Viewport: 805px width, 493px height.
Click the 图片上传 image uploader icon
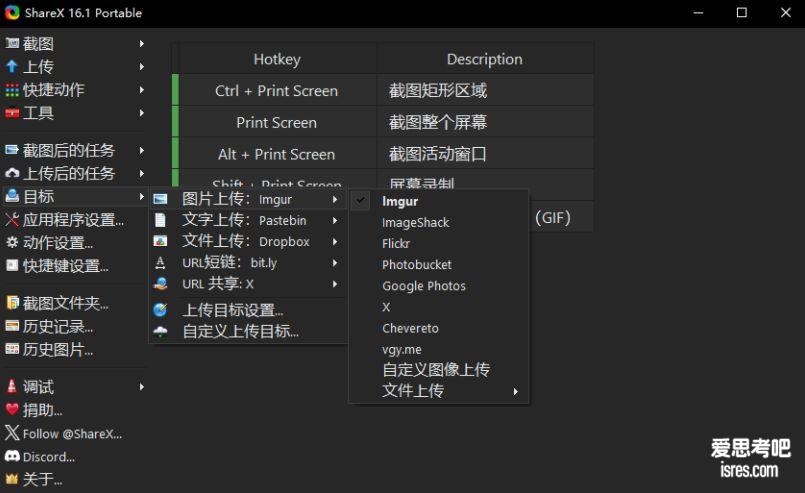click(x=160, y=199)
